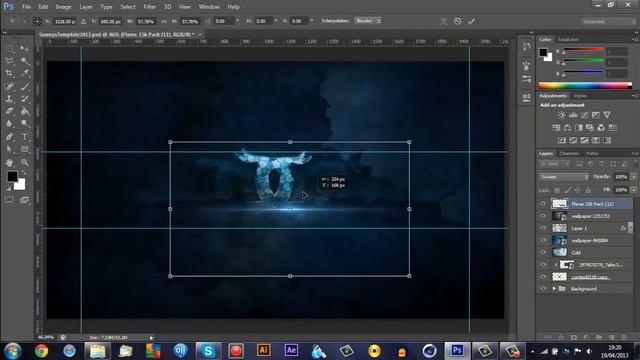640x360 pixels.
Task: Hide the Flares 15k Pack layer
Action: [543, 204]
